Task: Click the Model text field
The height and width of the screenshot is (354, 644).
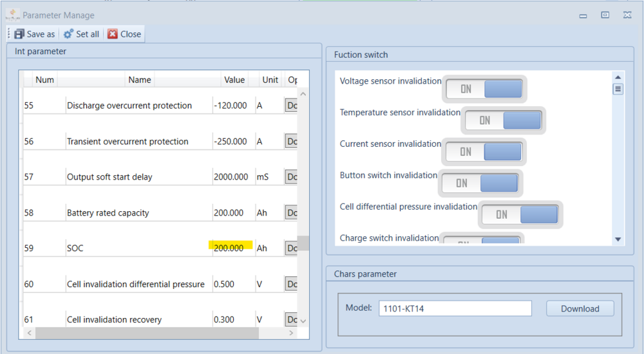Action: [455, 309]
